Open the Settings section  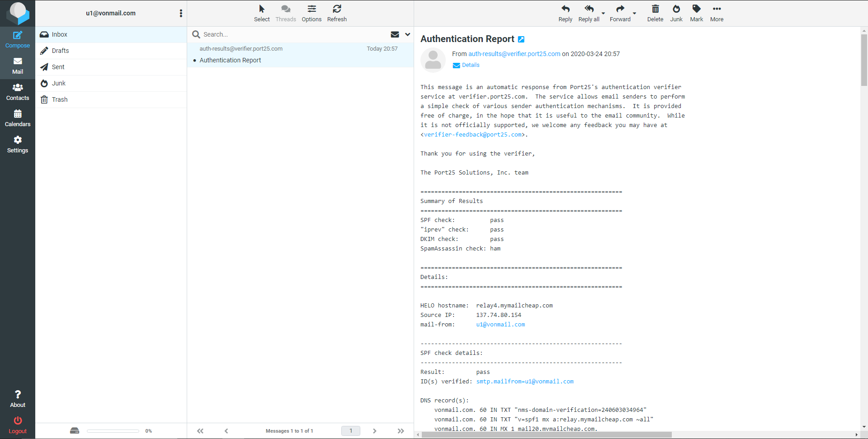click(18, 145)
